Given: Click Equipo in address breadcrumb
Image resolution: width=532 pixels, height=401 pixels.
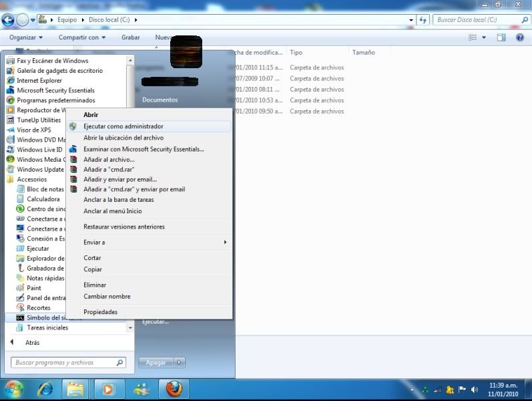Looking at the screenshot, I should tap(67, 19).
